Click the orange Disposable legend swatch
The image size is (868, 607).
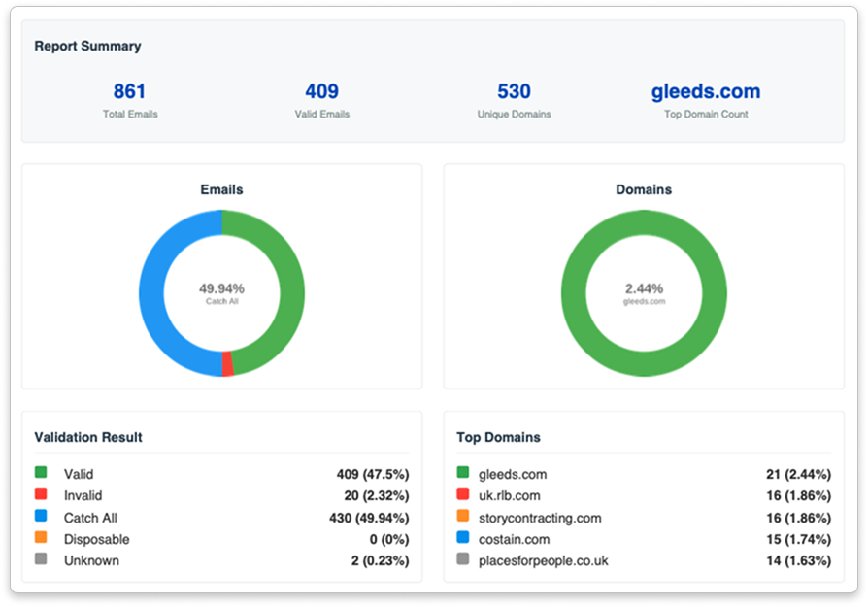click(41, 539)
